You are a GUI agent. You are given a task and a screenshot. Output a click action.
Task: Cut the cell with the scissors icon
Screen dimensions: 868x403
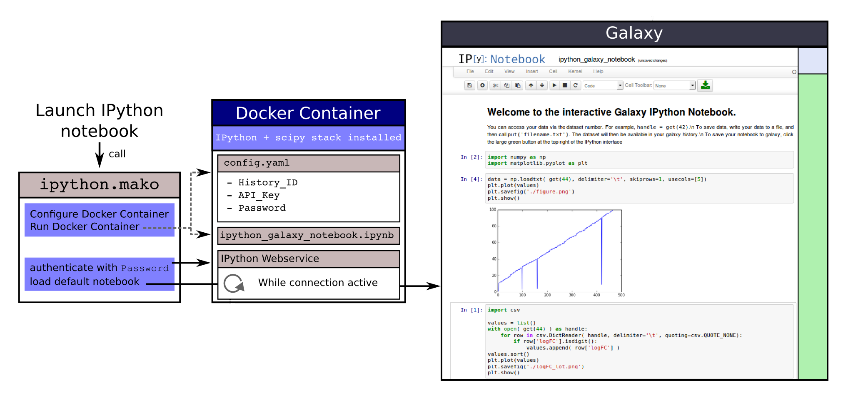(495, 85)
